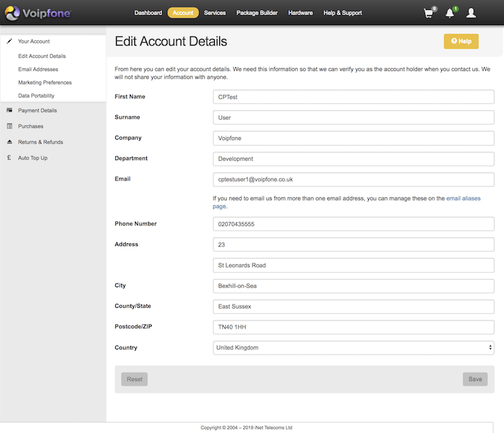Click the eject icon beside Returns & Refunds
This screenshot has width=504, height=433.
click(x=9, y=142)
